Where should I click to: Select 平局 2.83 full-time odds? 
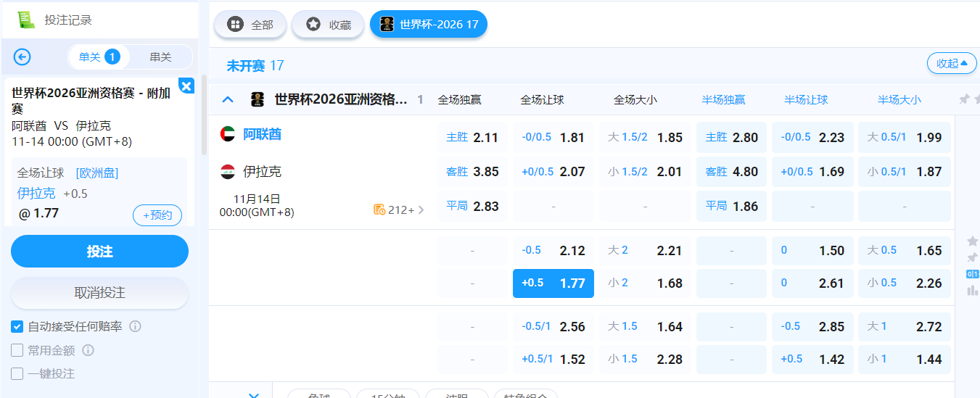pyautogui.click(x=472, y=206)
